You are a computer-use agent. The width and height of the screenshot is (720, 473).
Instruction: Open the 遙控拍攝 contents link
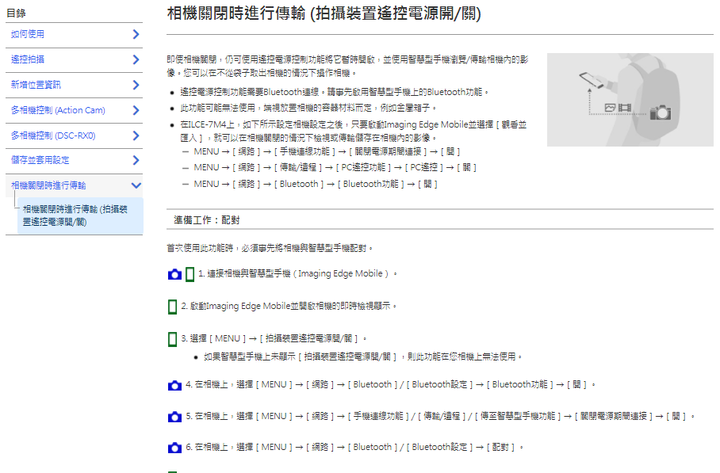point(28,59)
